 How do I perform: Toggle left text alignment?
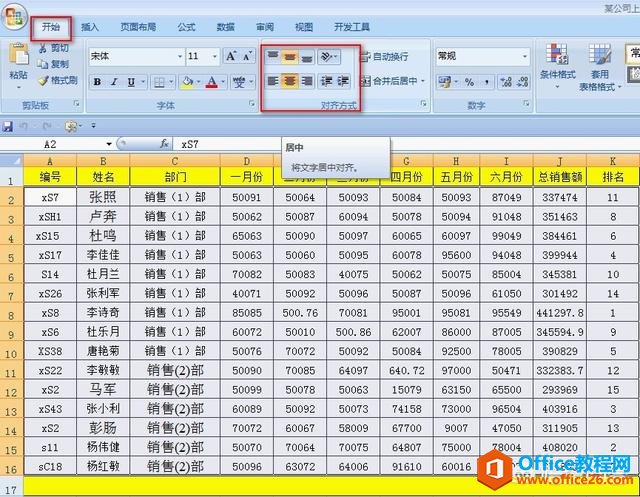pos(273,81)
